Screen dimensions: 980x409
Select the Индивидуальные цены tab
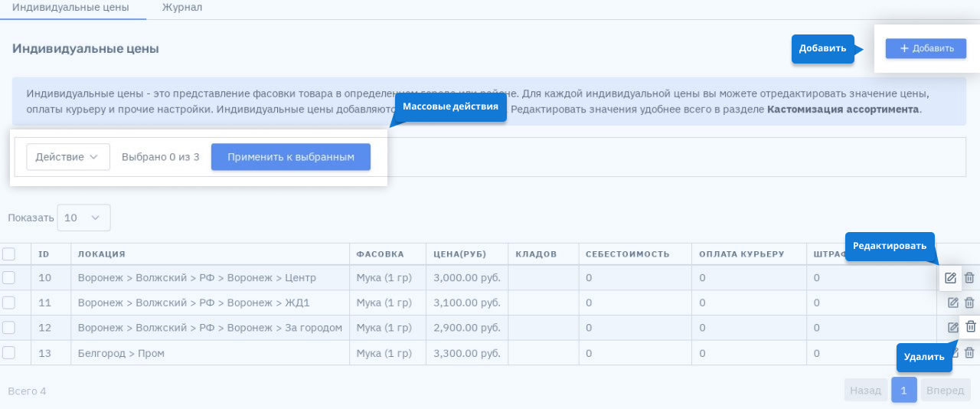click(x=70, y=7)
